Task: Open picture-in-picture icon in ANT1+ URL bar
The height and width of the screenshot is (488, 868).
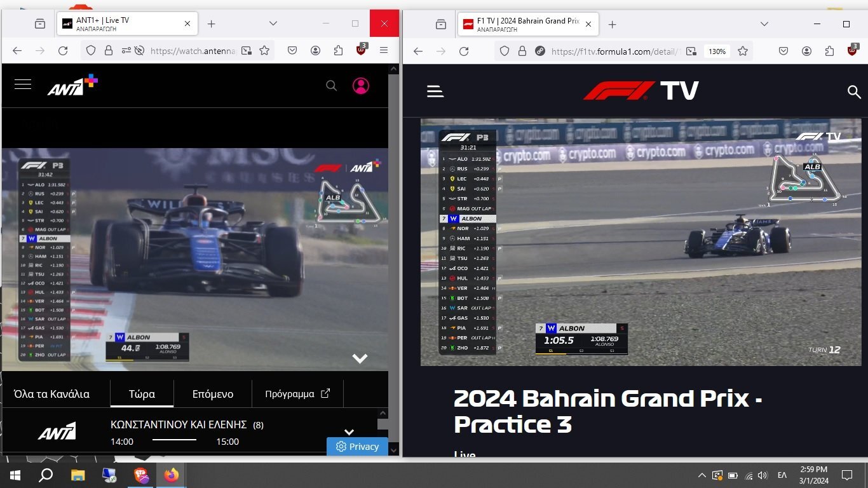Action: 246,51
